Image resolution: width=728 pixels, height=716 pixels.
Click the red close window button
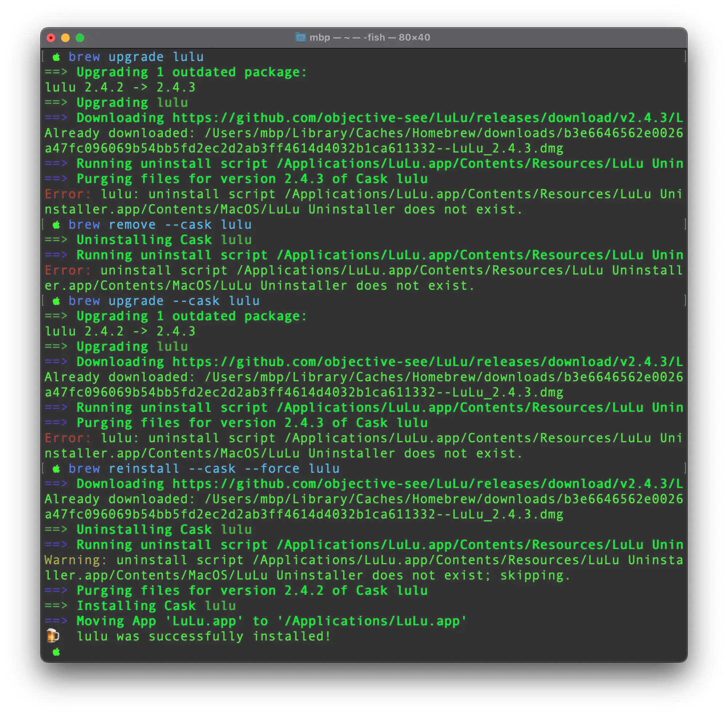tap(51, 38)
